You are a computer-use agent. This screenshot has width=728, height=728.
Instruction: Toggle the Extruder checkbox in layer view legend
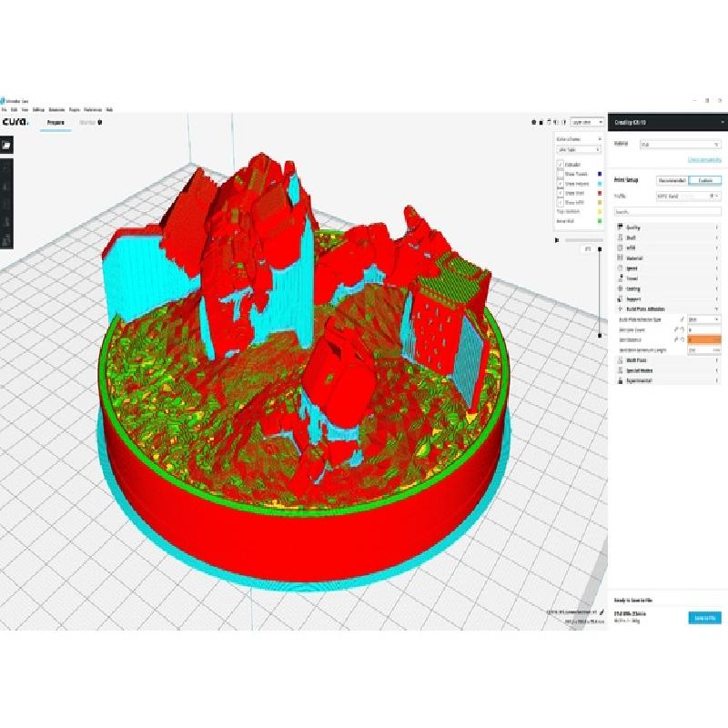560,165
